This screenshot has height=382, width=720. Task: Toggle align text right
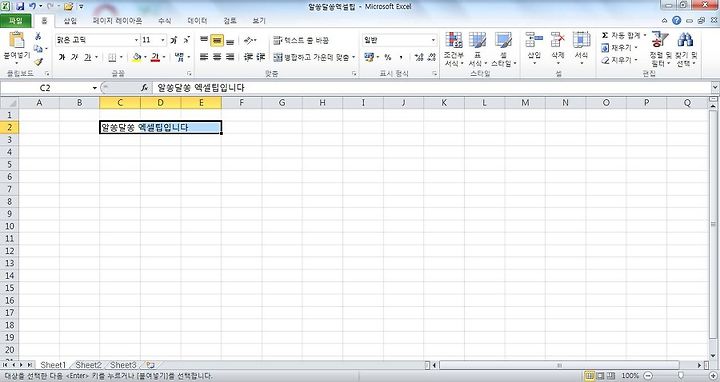point(230,57)
